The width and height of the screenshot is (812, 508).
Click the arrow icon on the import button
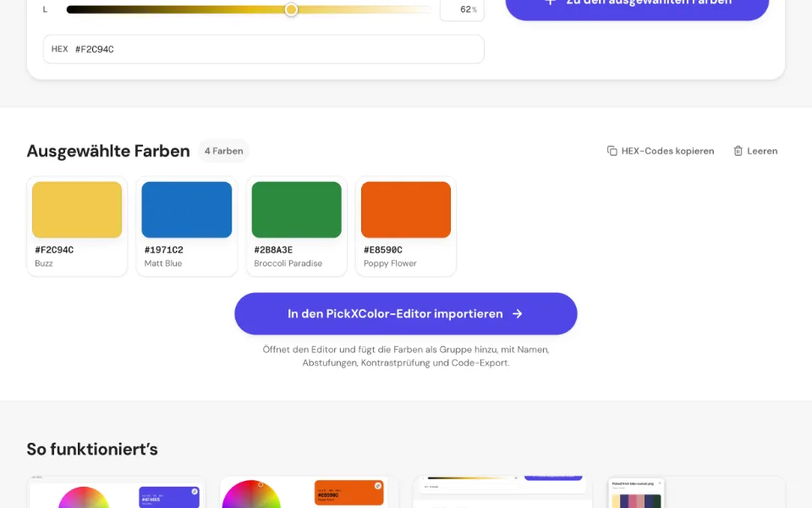tap(518, 313)
